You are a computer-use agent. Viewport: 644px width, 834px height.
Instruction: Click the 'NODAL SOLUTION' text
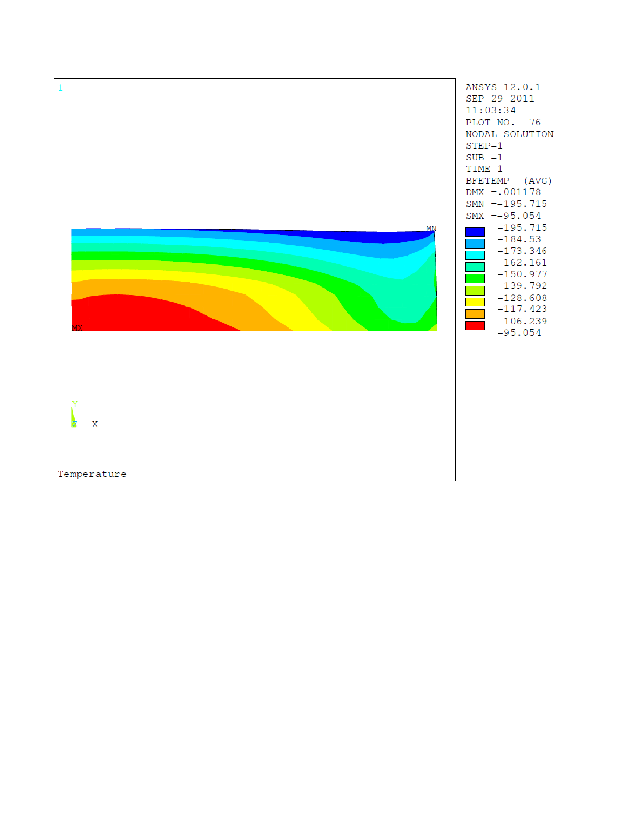(509, 134)
